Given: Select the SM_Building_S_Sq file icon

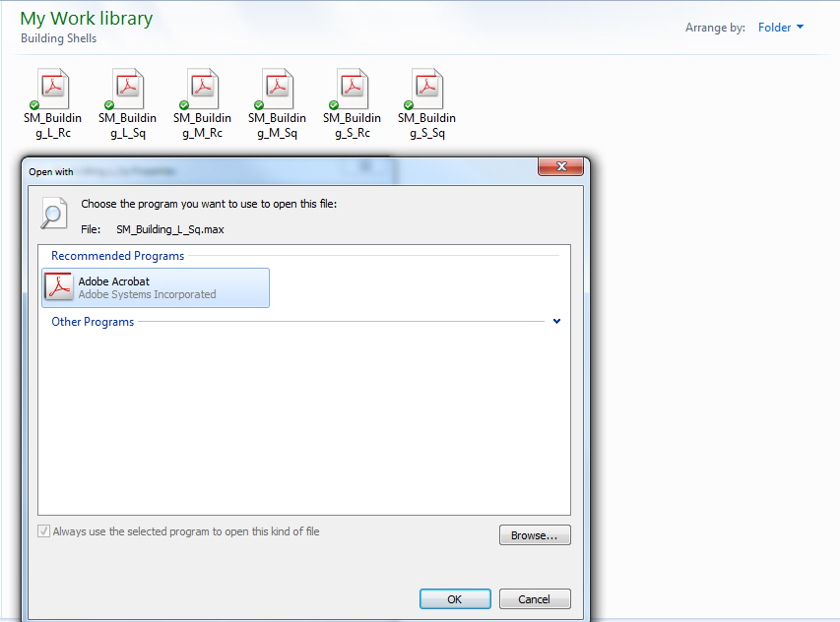Looking at the screenshot, I should coord(426,87).
